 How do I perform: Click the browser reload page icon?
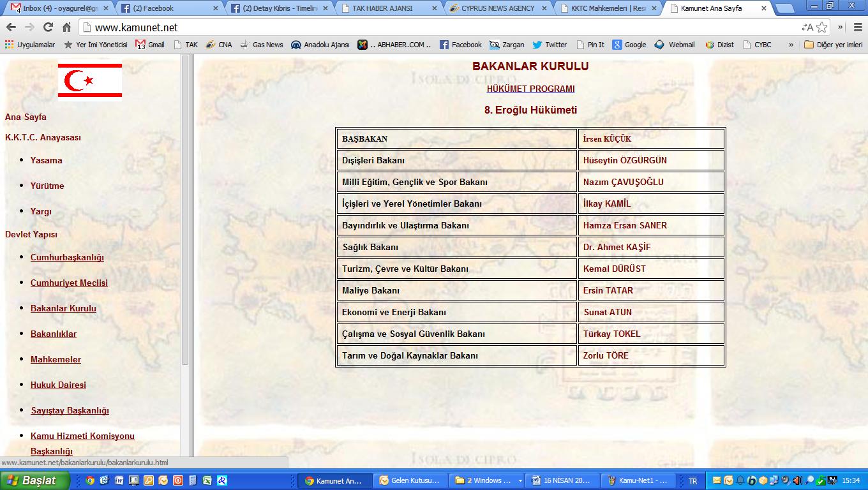point(48,27)
